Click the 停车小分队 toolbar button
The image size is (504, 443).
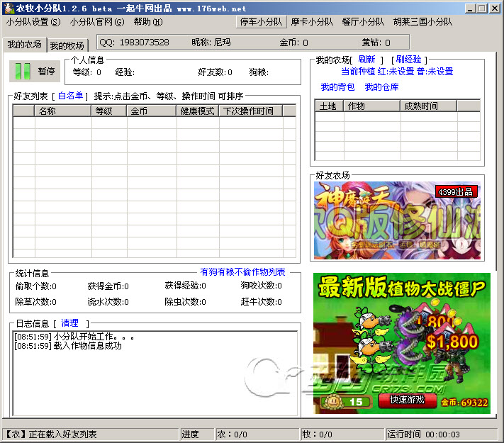click(260, 22)
